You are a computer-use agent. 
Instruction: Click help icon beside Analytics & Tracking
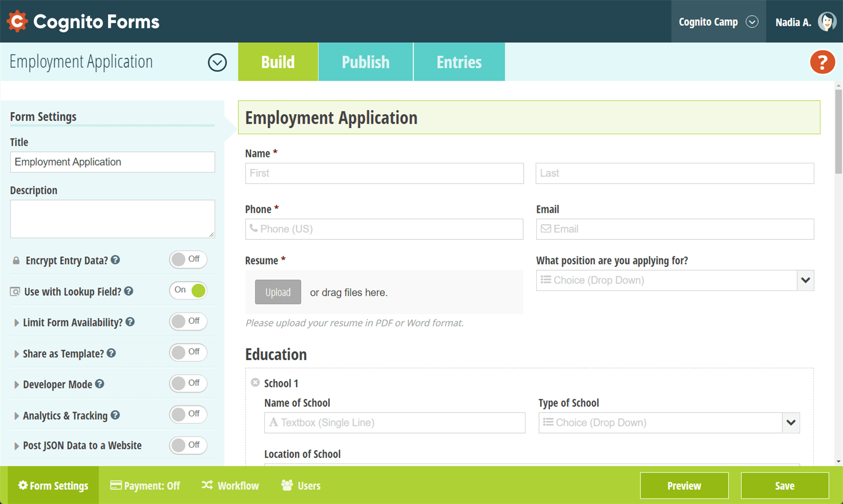(x=115, y=415)
